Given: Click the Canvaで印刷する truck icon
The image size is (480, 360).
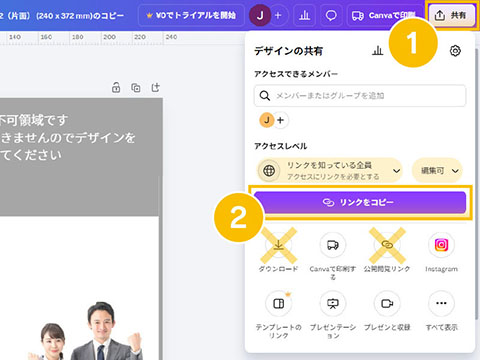Looking at the screenshot, I should click(x=333, y=245).
